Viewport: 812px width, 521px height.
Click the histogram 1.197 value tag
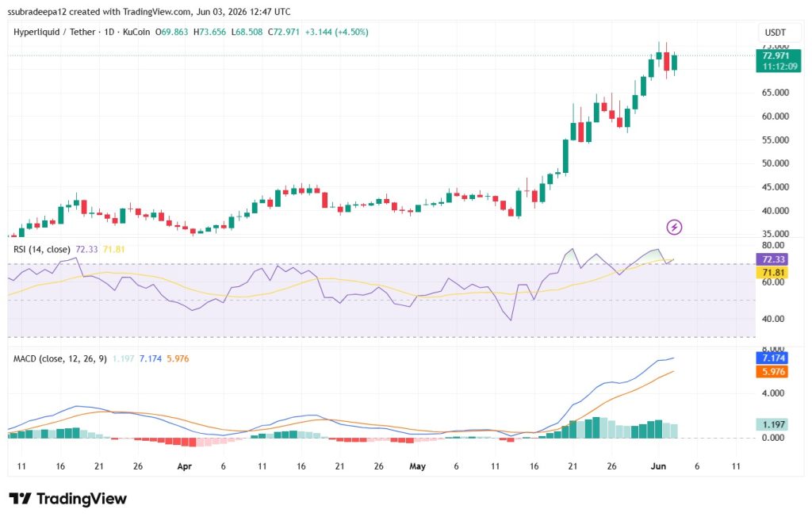[773, 425]
